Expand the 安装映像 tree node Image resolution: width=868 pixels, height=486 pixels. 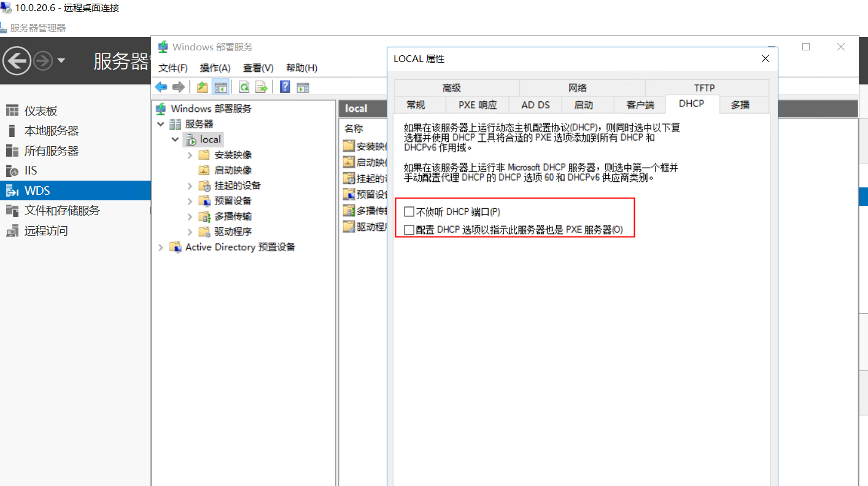190,155
